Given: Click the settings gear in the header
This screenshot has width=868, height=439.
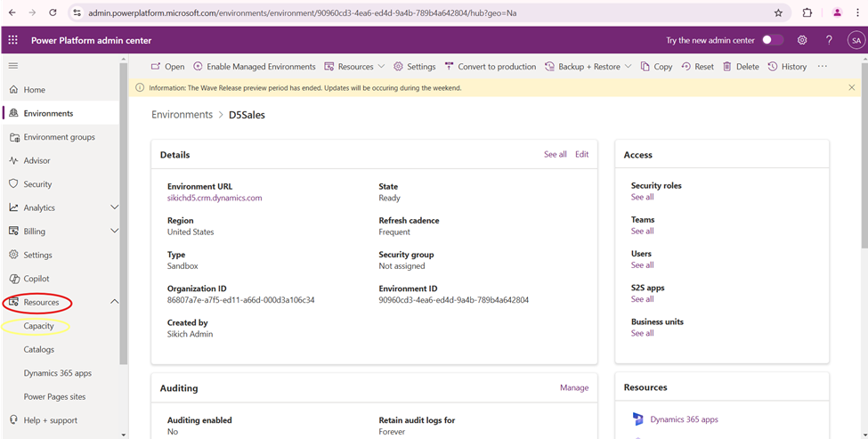Looking at the screenshot, I should pyautogui.click(x=802, y=40).
